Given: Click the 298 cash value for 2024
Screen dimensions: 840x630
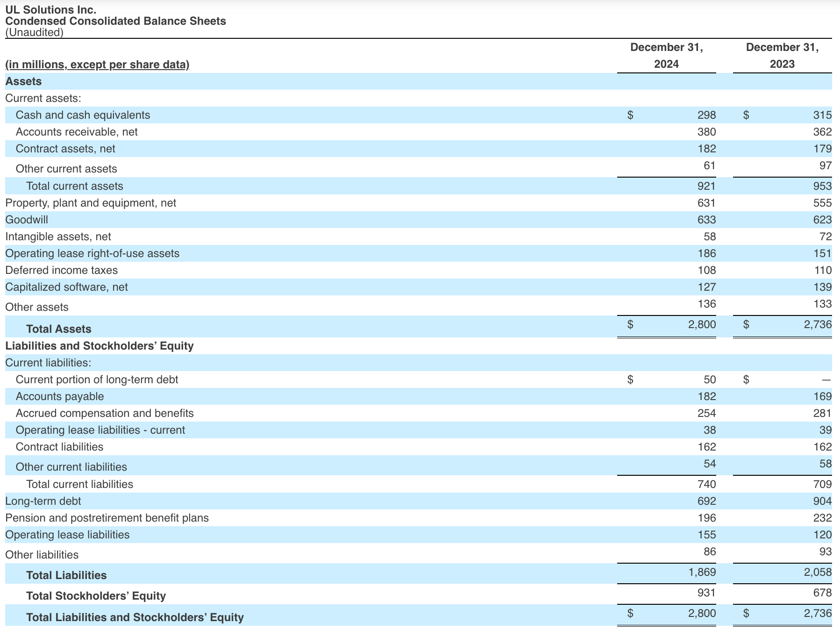Looking at the screenshot, I should pyautogui.click(x=706, y=115).
